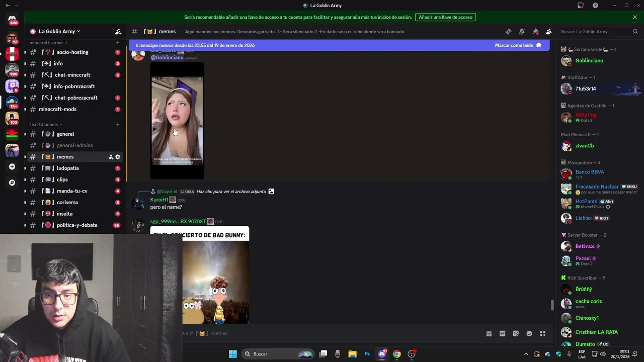Viewport: 644px width, 362px height.
Task: Collapse the Text Channels category
Action: (46, 124)
